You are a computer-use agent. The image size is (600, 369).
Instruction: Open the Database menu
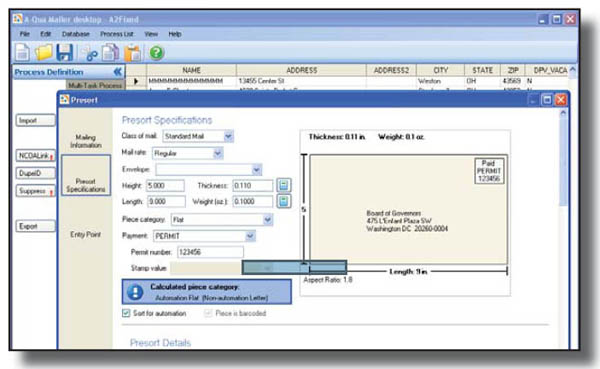tap(76, 34)
